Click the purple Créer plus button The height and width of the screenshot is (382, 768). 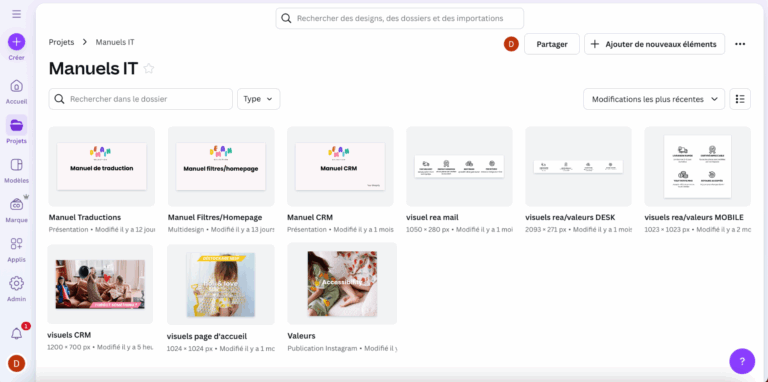[x=16, y=42]
